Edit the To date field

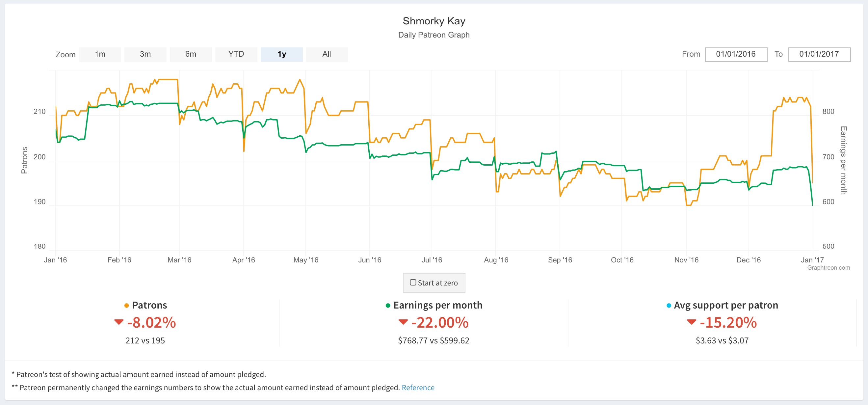click(819, 54)
